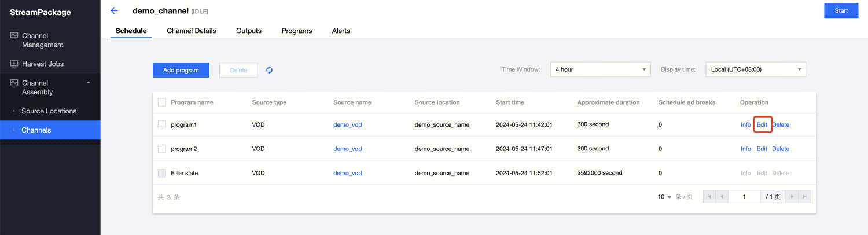This screenshot has width=868, height=235.
Task: Click the Channel Assembly sidebar icon
Action: [x=14, y=83]
